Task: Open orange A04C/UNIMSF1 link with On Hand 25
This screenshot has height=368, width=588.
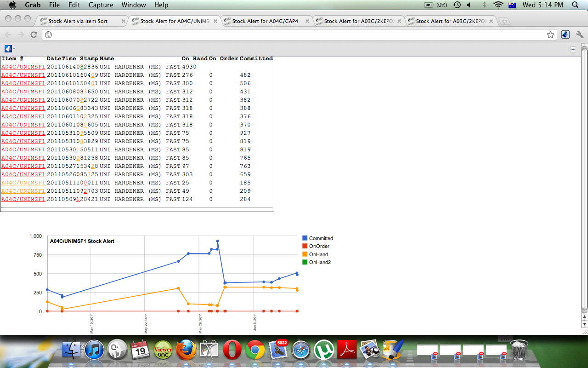Action: point(23,183)
